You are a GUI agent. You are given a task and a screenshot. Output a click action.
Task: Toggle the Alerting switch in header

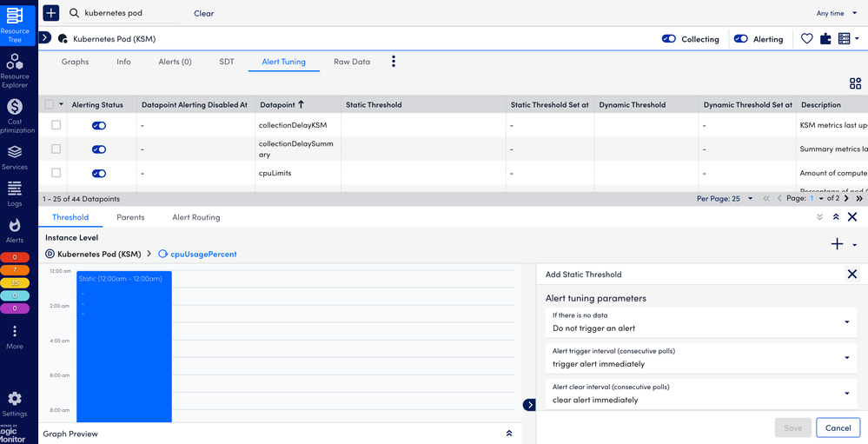(x=740, y=39)
